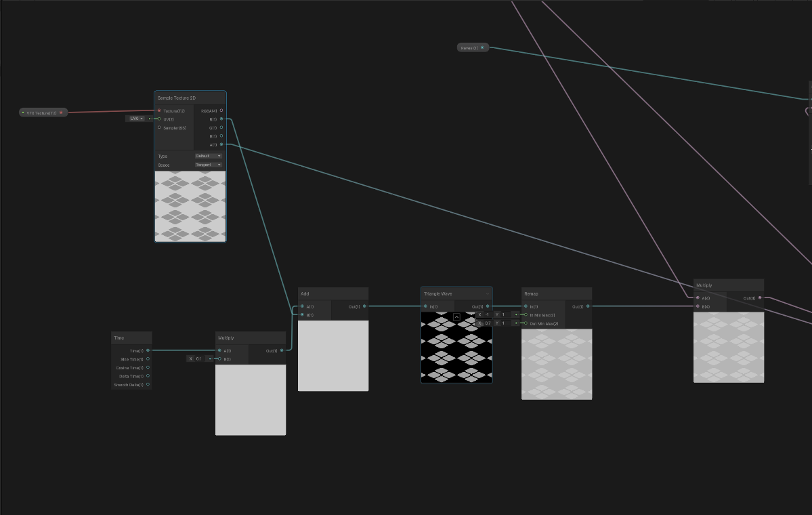This screenshot has width=812, height=515.
Task: Click the RGBA(4) output port on Sample Texture 2D
Action: click(x=221, y=110)
